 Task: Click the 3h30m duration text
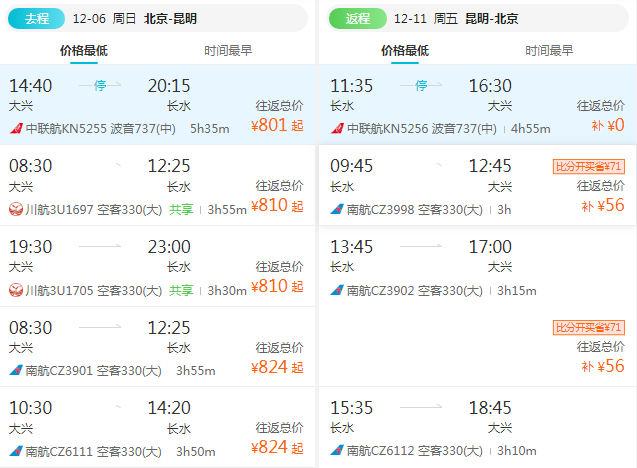[227, 290]
